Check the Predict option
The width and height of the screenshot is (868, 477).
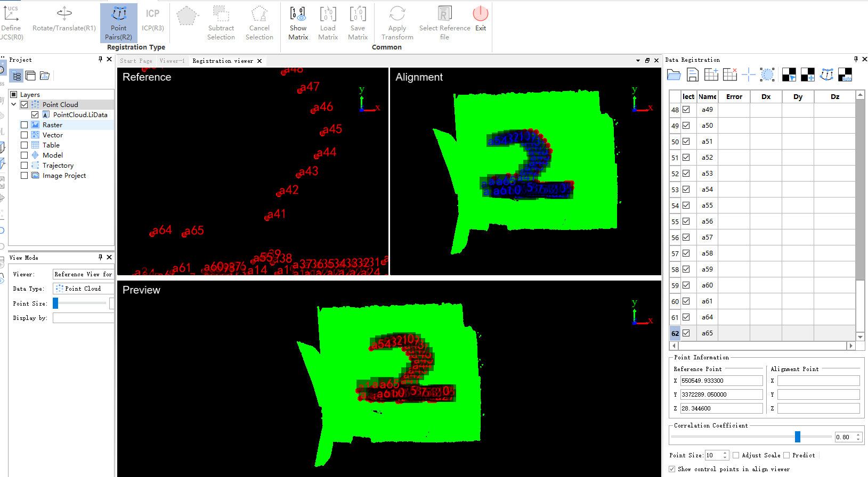[x=786, y=455]
